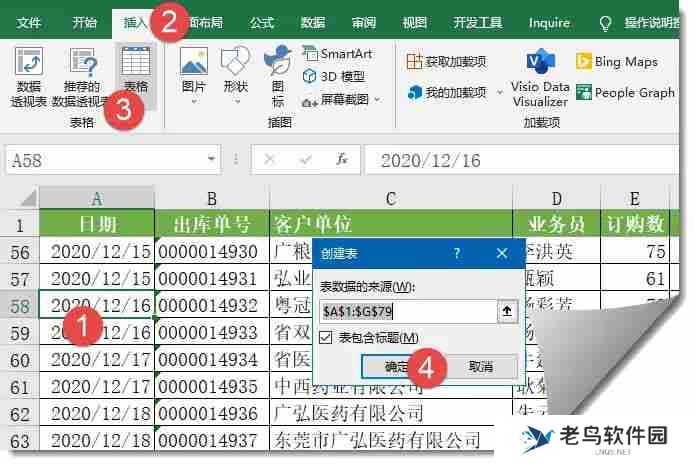
Task: Click cell 东莞市广弘医药有限公司
Action: [382, 440]
